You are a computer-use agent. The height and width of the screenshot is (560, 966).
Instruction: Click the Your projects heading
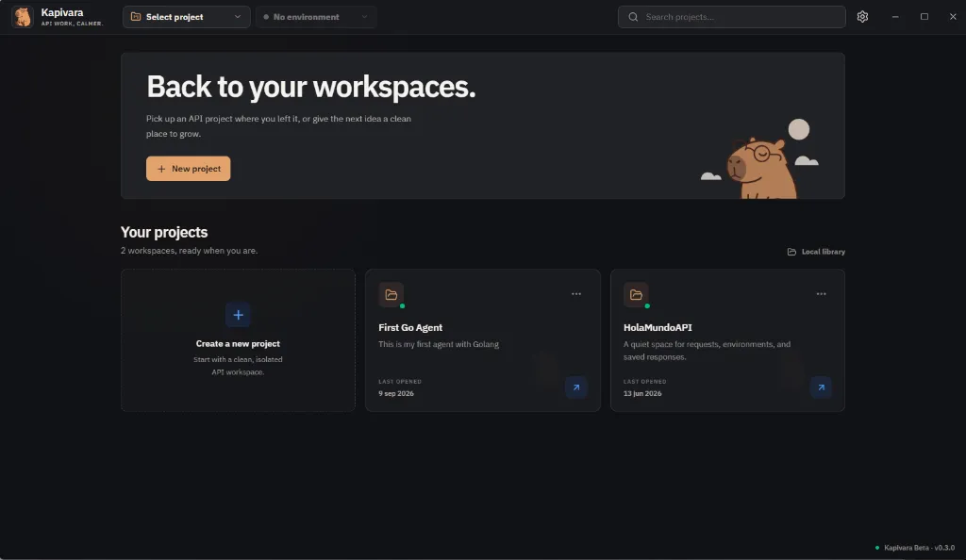point(164,232)
